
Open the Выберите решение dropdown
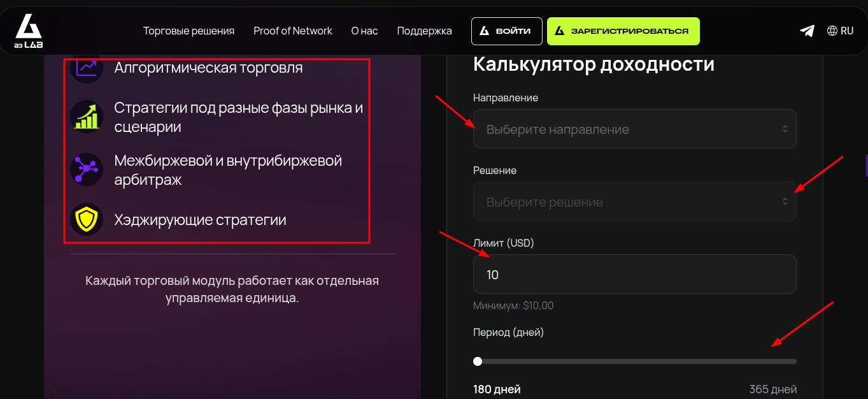click(634, 201)
